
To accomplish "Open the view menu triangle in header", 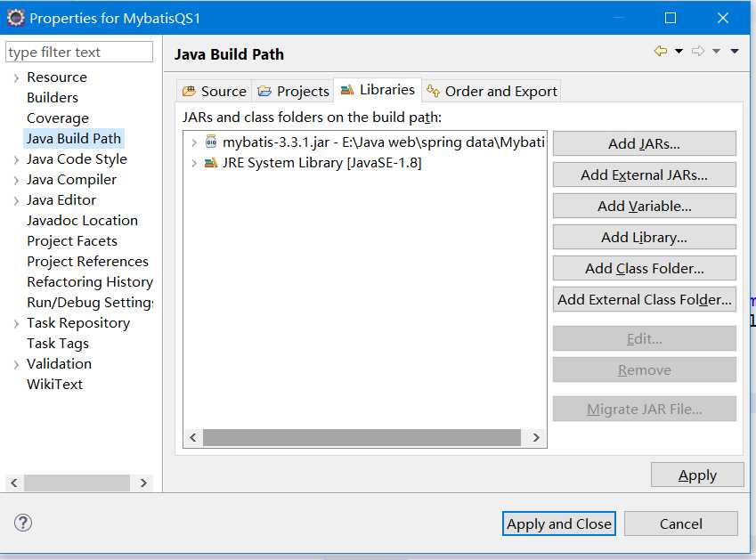I will click(735, 51).
